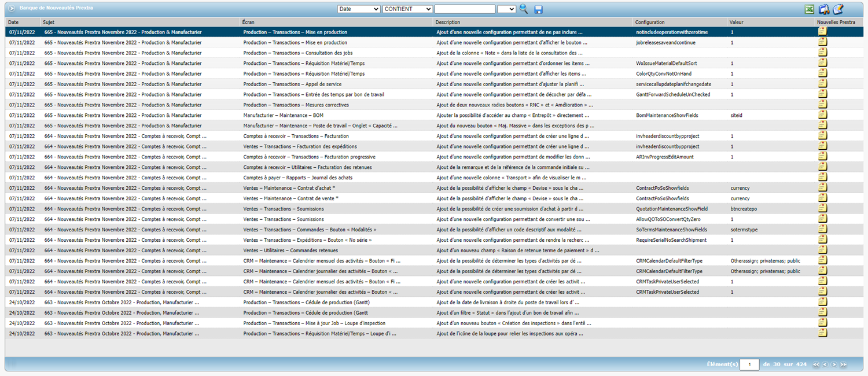The image size is (868, 376).
Task: Open the note icon for Contrat d'achat row
Action: tap(822, 188)
